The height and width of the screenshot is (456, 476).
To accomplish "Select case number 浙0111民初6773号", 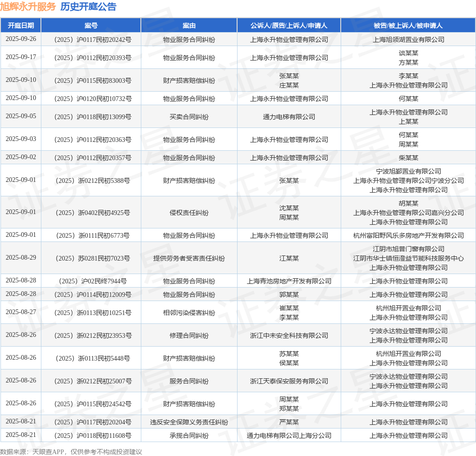I will click(104, 236).
